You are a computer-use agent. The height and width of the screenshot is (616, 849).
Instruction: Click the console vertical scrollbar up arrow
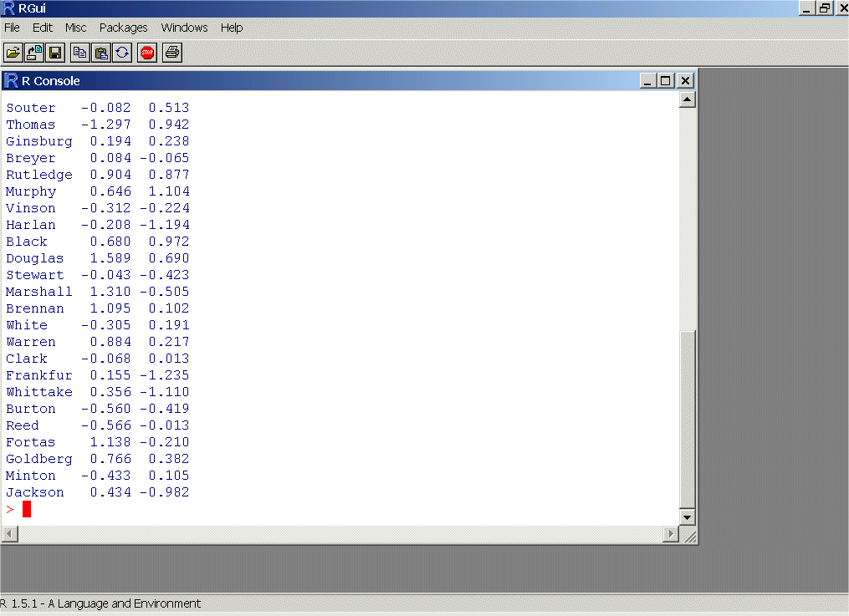(688, 100)
